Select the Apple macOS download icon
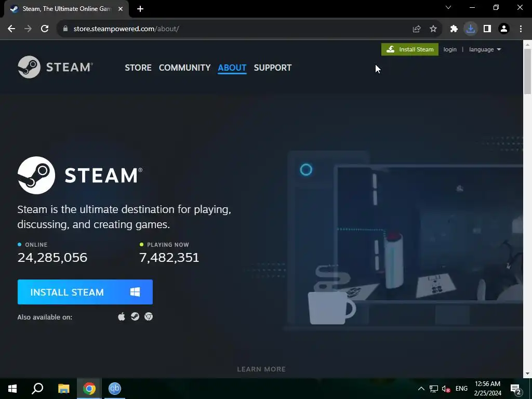Image resolution: width=532 pixels, height=399 pixels. coord(122,316)
